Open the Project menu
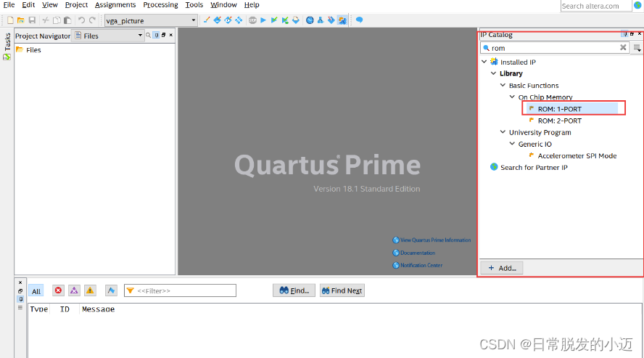 pyautogui.click(x=76, y=5)
